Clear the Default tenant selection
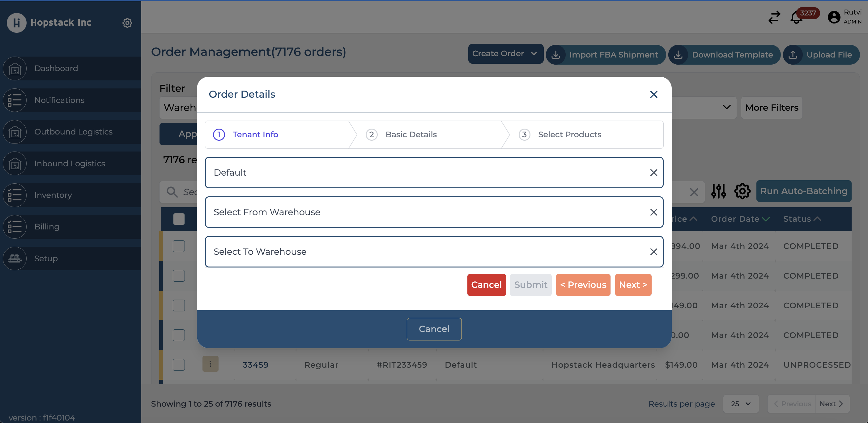The width and height of the screenshot is (868, 423). 653,173
